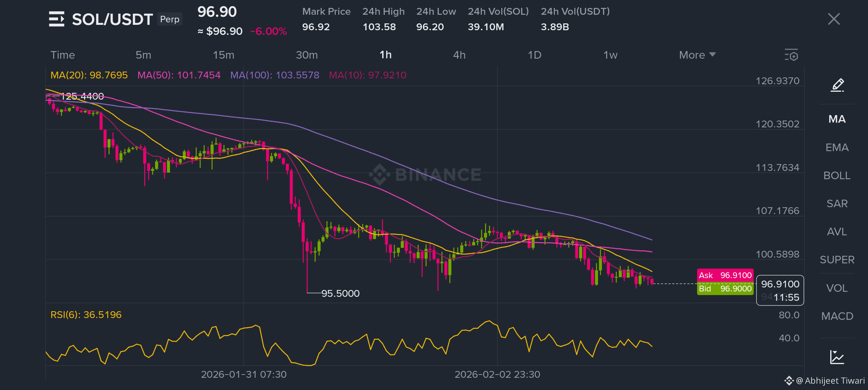868x390 pixels.
Task: Toggle the VOL sub-indicator
Action: pyautogui.click(x=837, y=288)
